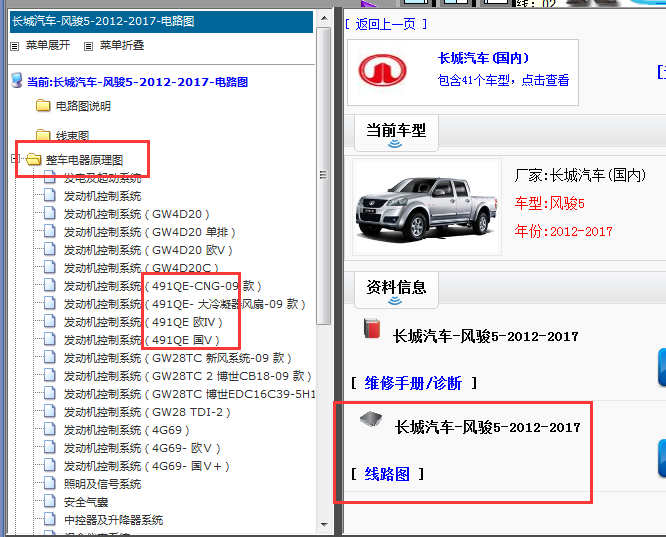Click the folder icon next to 线束图
This screenshot has height=537, width=666.
click(x=43, y=135)
